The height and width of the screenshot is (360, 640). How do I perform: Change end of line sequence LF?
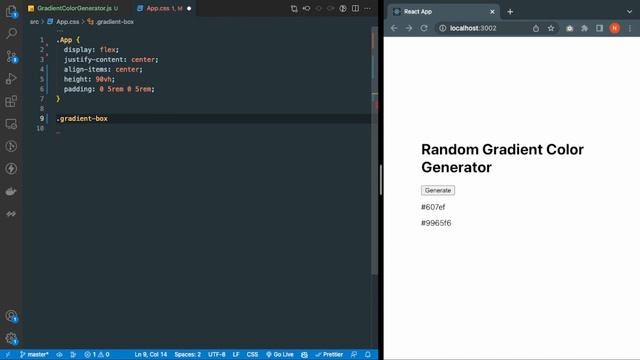(x=236, y=354)
